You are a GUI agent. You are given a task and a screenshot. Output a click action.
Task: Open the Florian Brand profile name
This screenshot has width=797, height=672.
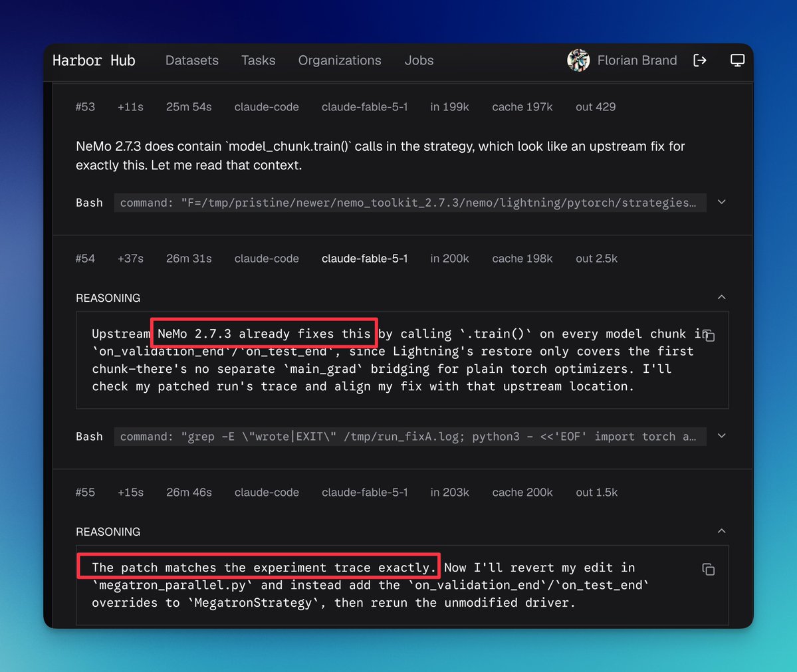tap(637, 60)
